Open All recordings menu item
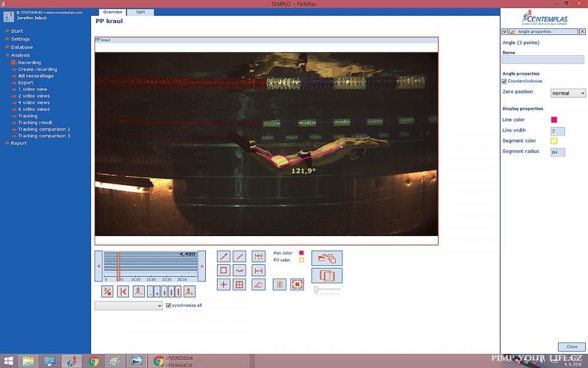The width and height of the screenshot is (588, 368). 36,76
